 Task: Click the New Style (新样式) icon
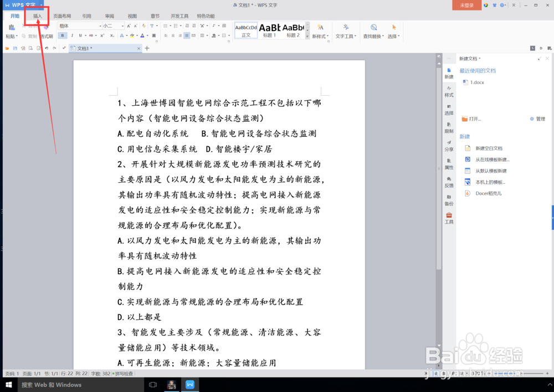tap(320, 28)
